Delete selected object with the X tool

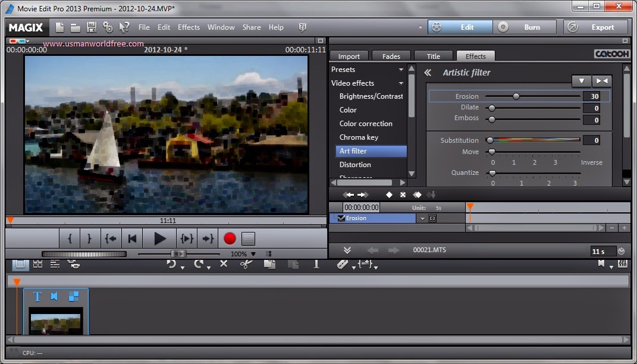224,263
